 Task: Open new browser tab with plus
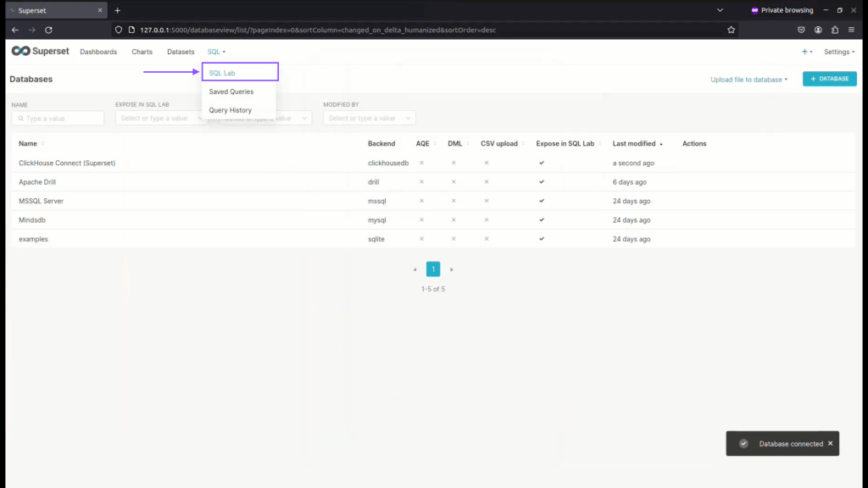(118, 10)
